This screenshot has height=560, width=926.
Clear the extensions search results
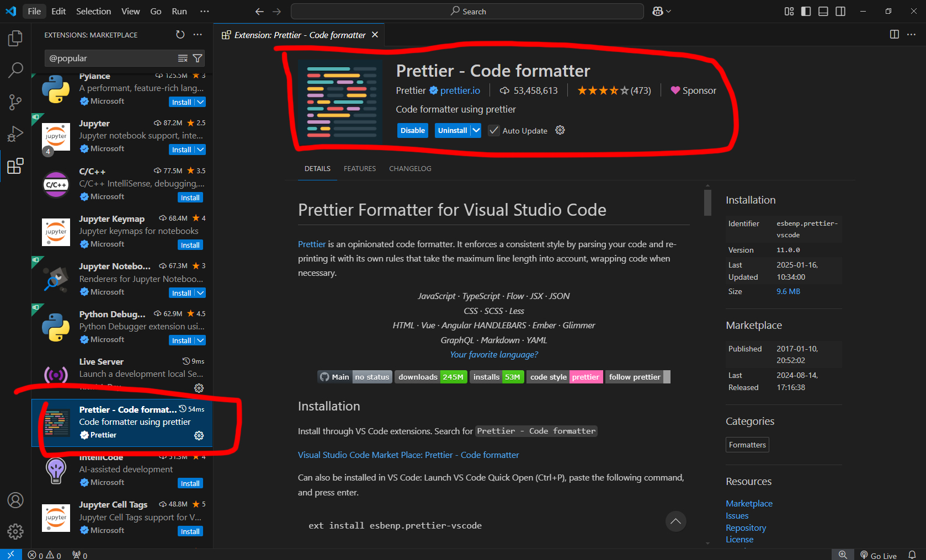click(183, 58)
